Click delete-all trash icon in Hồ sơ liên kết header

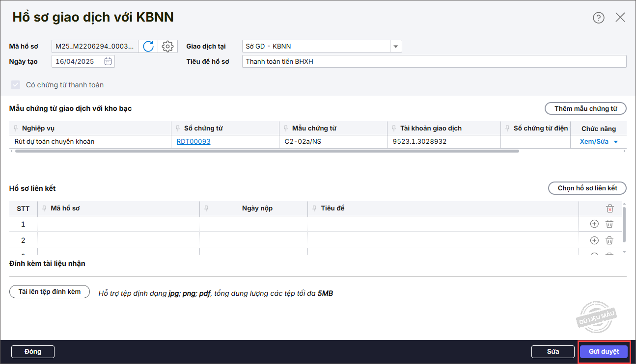click(609, 208)
